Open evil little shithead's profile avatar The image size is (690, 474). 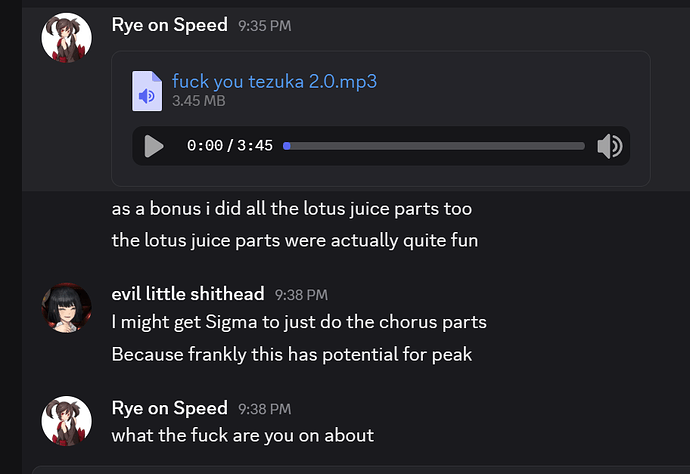67,308
